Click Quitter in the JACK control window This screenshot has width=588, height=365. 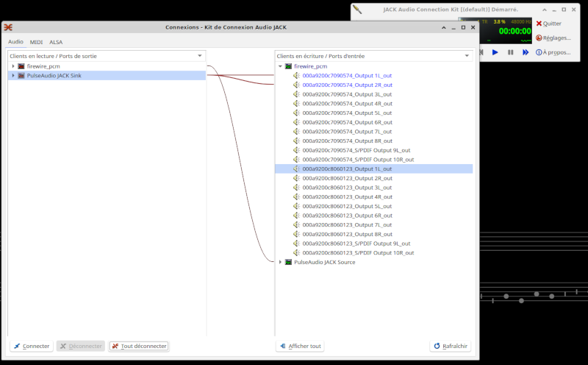548,24
